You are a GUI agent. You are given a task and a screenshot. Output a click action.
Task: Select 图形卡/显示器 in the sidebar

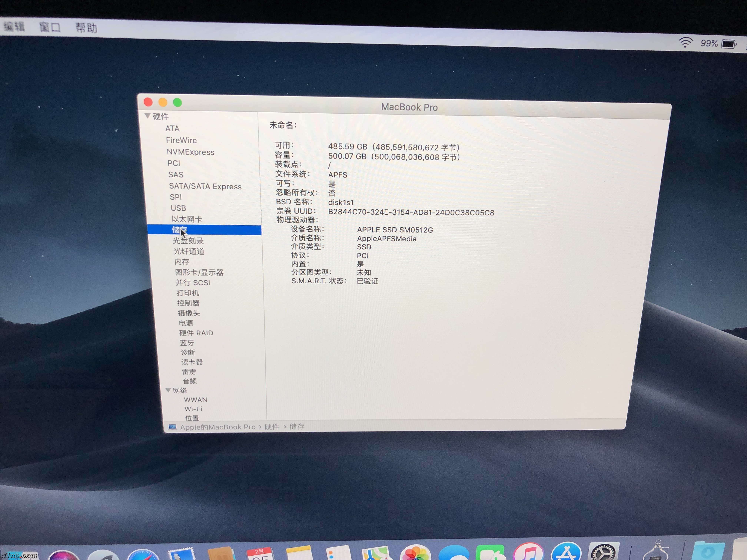pos(199,272)
